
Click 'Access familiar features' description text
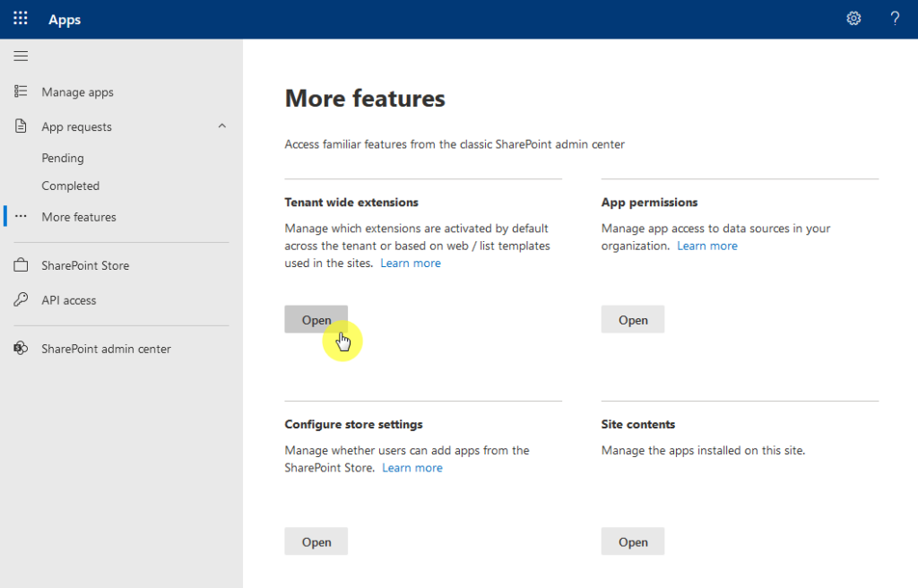click(x=455, y=144)
